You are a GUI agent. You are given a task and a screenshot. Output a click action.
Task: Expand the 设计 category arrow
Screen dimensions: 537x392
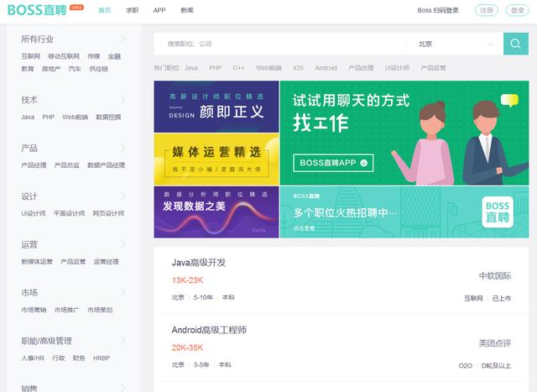tap(123, 196)
